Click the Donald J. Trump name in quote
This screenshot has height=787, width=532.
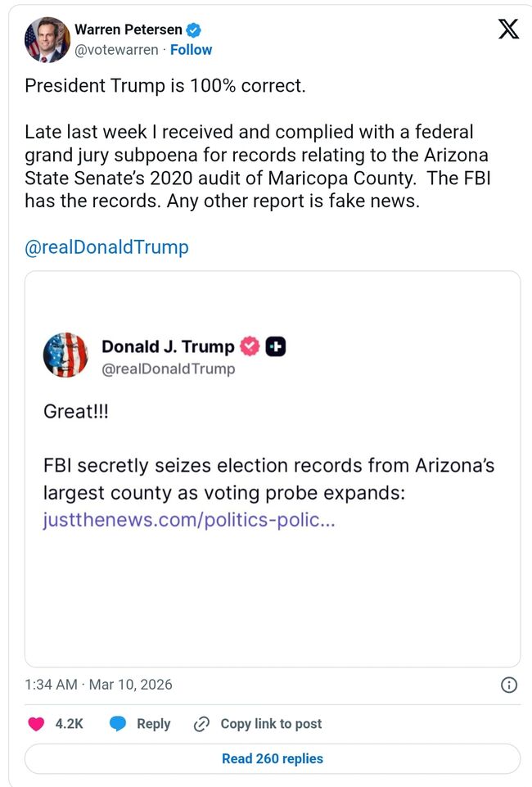168,346
